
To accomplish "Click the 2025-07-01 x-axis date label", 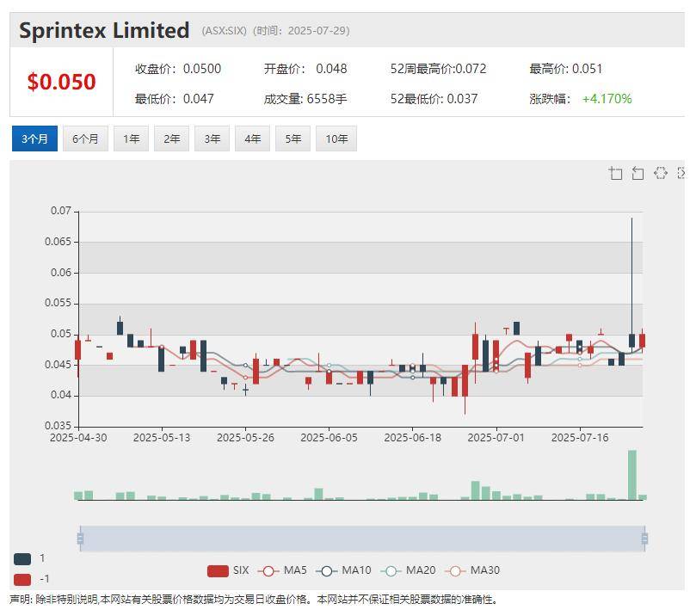I will pyautogui.click(x=496, y=438).
